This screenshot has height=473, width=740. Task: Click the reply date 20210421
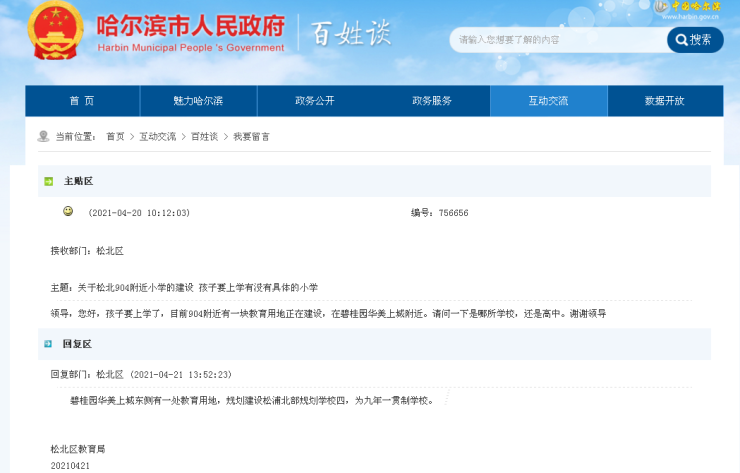pos(70,466)
